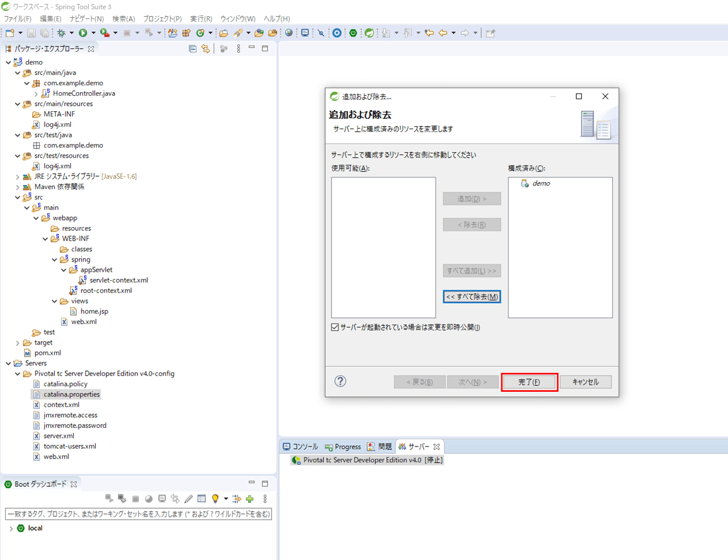Expand the local node in Boot Dashboard
This screenshot has height=560, width=728.
coord(11,528)
